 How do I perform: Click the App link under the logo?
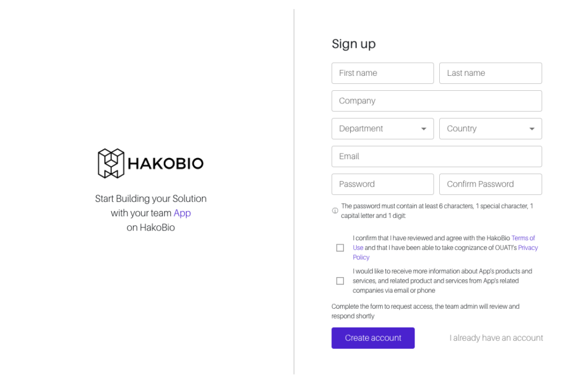[182, 213]
